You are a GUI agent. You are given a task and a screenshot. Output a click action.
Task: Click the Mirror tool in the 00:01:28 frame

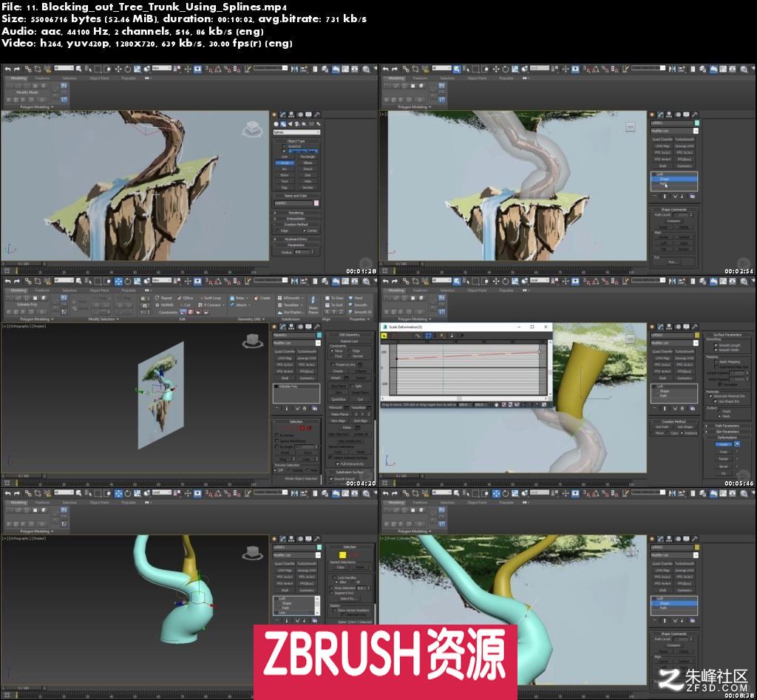(x=294, y=69)
